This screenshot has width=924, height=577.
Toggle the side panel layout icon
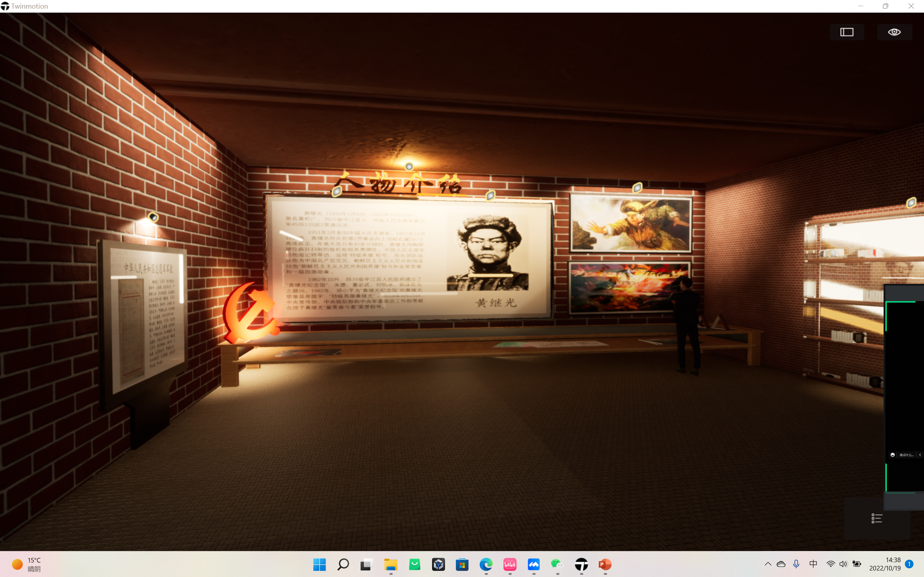coord(846,32)
